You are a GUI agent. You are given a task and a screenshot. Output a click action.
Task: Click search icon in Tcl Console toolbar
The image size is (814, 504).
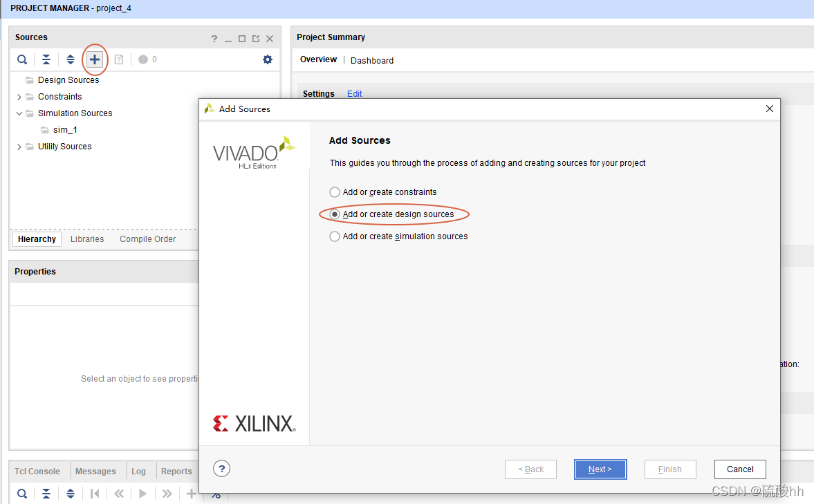(22, 494)
